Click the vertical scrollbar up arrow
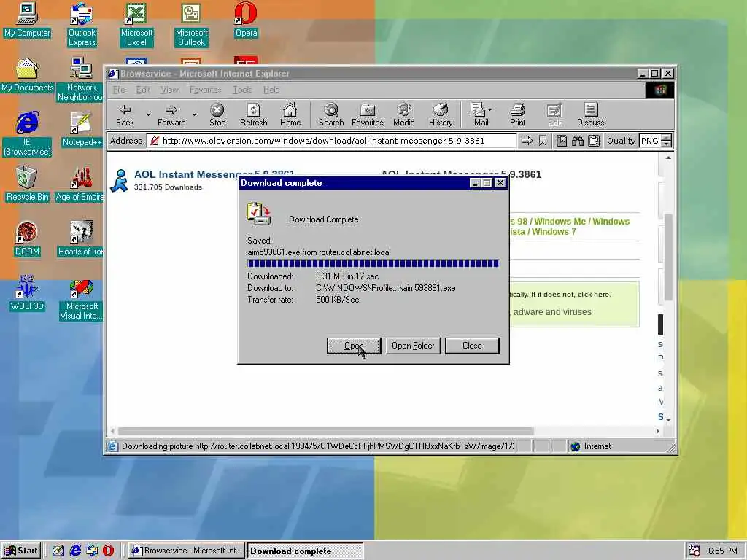The width and height of the screenshot is (747, 560). 668,157
